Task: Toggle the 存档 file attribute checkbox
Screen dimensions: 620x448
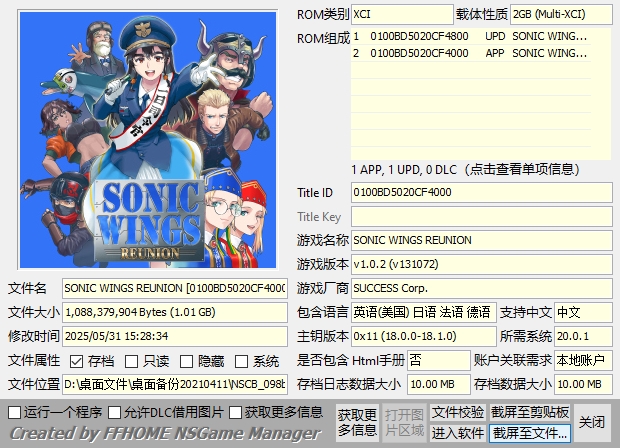Action: [79, 361]
